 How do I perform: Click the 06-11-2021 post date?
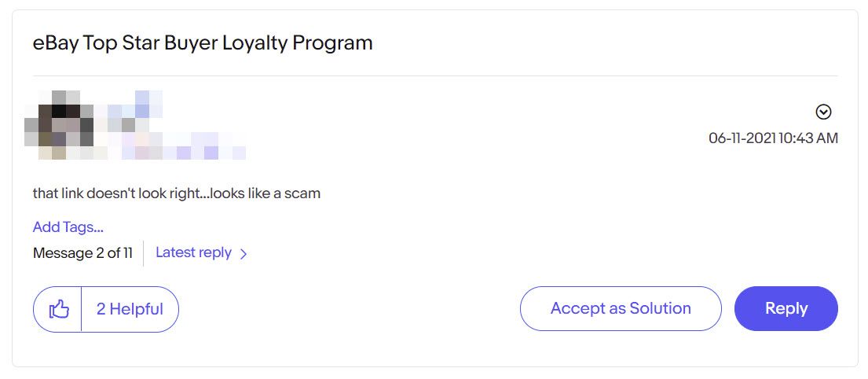point(742,138)
